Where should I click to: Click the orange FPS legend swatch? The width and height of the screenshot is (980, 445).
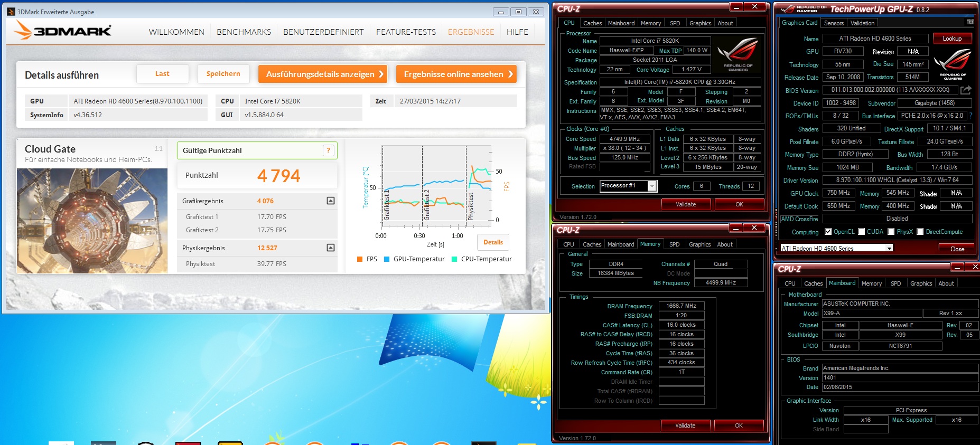(x=360, y=259)
